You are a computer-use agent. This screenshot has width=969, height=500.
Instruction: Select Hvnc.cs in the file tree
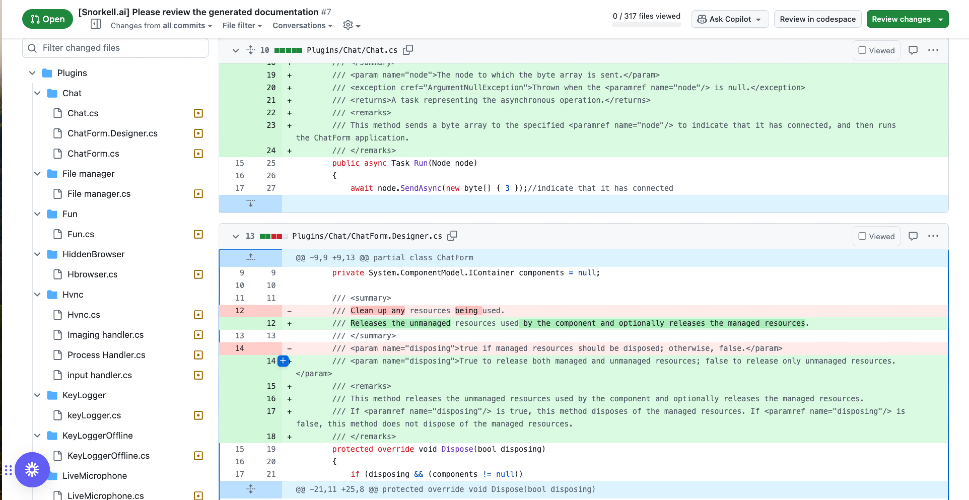[x=83, y=315]
